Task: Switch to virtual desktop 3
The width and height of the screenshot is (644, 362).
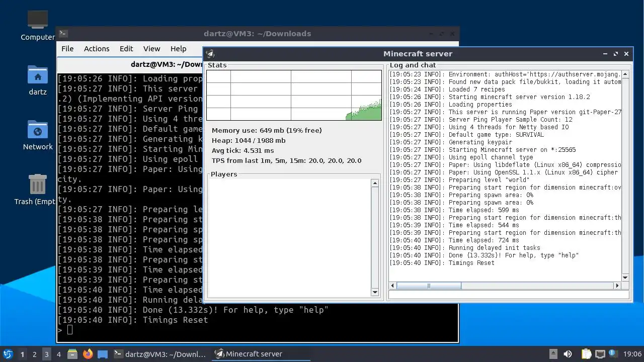Action: pyautogui.click(x=46, y=354)
